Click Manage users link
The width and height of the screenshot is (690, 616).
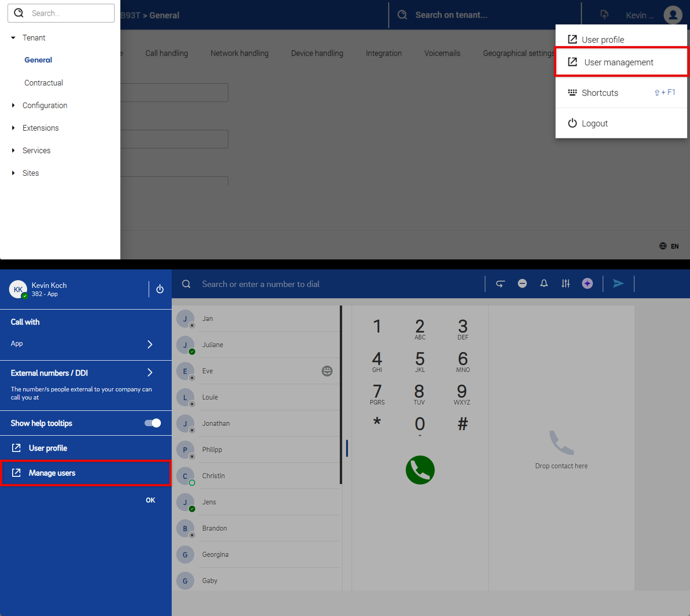(x=52, y=473)
